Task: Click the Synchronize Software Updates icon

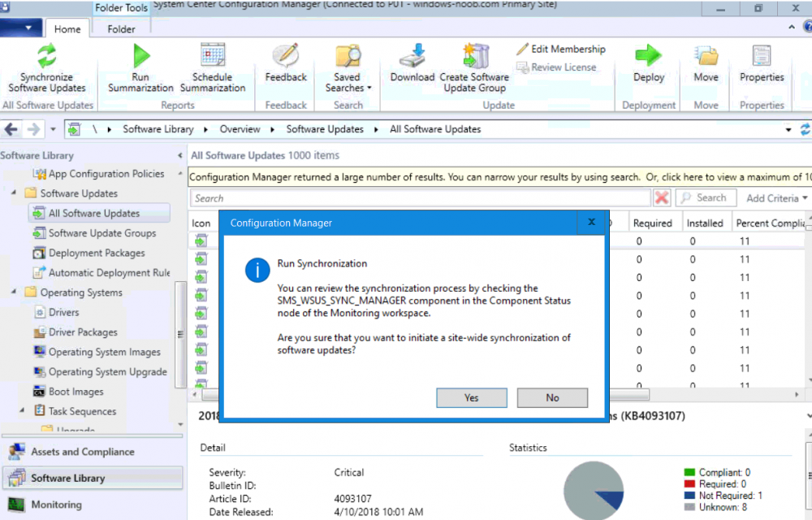Action: click(46, 55)
